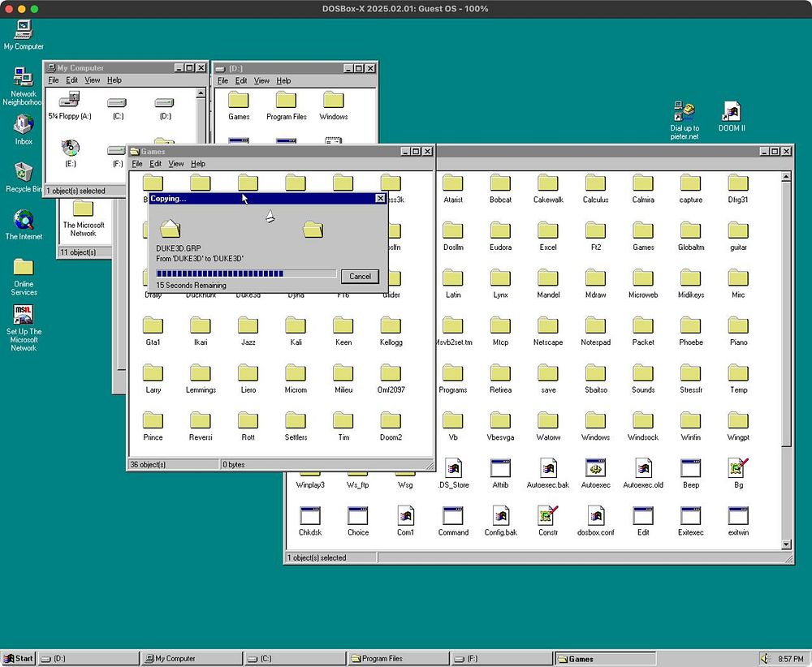Switch to Program Files taskbar button

tap(398, 658)
